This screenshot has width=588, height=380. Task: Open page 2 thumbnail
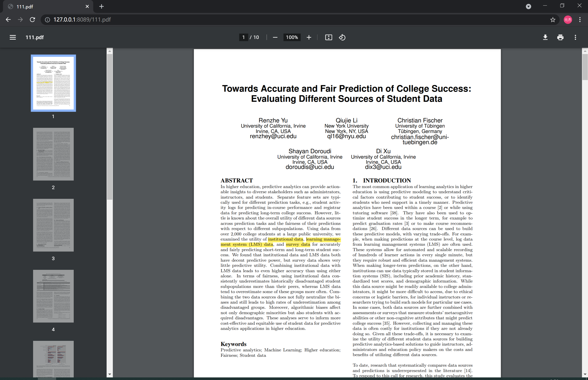53,154
